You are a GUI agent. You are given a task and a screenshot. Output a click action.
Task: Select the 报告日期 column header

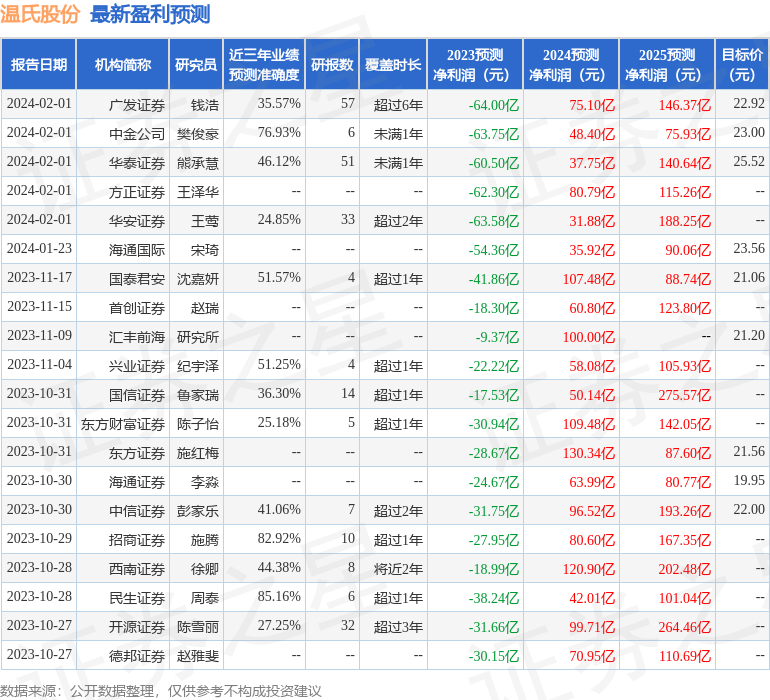[x=39, y=64]
